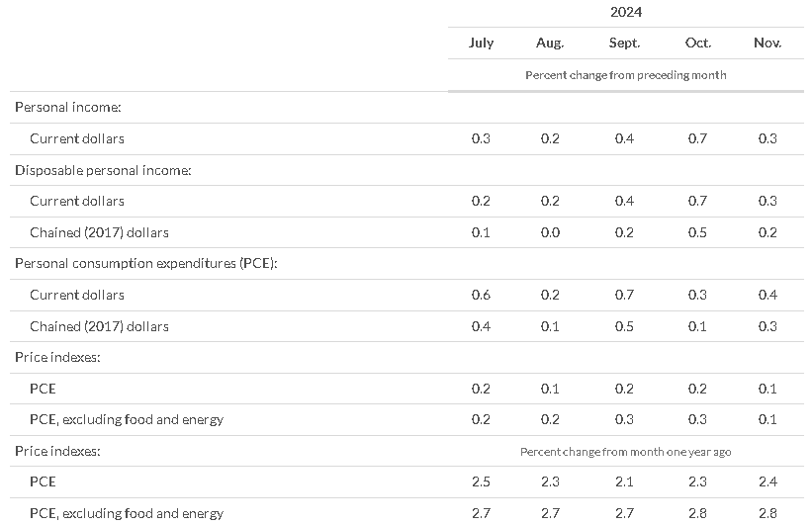Click October personal income value 0.7
Image resolution: width=812 pixels, height=525 pixels.
tap(697, 138)
